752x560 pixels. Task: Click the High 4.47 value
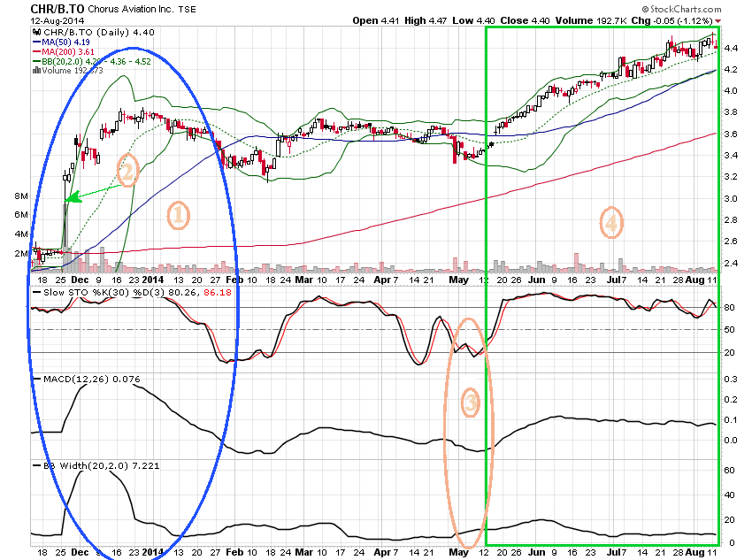[x=426, y=20]
